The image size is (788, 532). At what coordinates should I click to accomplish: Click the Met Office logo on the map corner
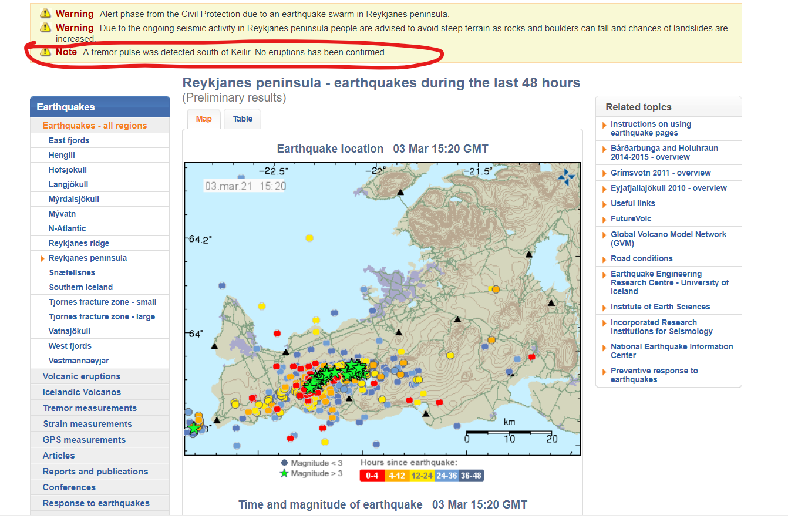coord(567,176)
